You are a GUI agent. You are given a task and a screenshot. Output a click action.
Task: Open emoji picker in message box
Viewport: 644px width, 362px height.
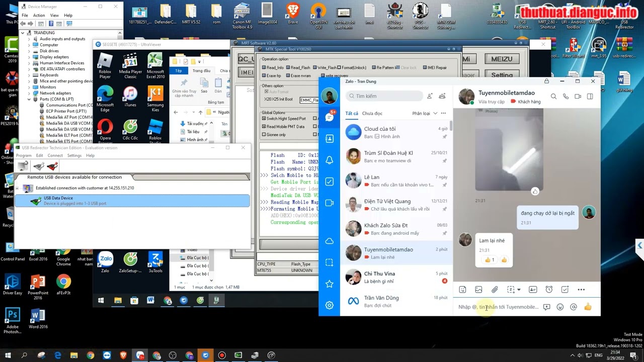tap(560, 307)
